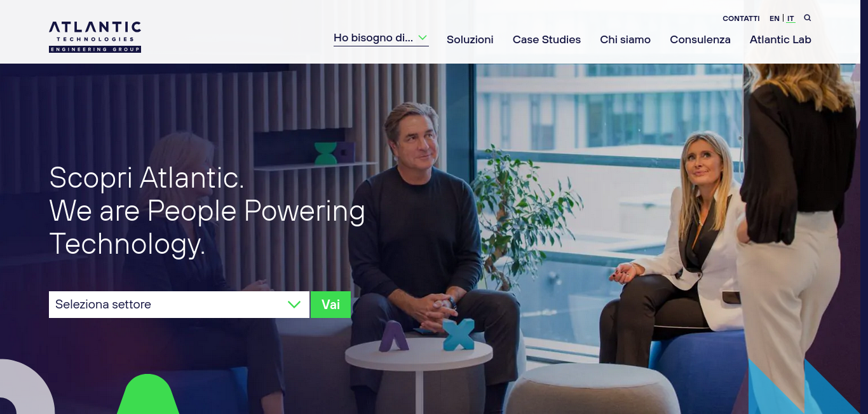The height and width of the screenshot is (414, 868).
Task: Click the grey ring shape at bottom left
Action: [x=25, y=387]
